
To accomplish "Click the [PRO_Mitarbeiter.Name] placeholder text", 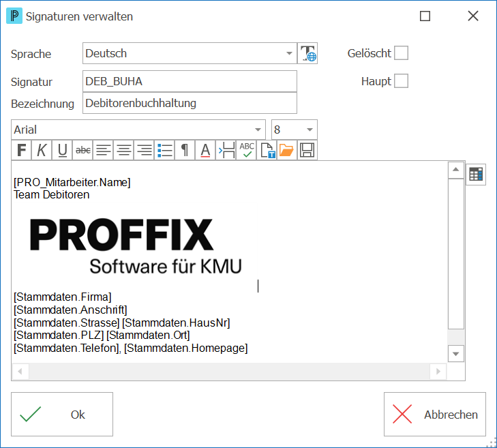I will [x=72, y=183].
